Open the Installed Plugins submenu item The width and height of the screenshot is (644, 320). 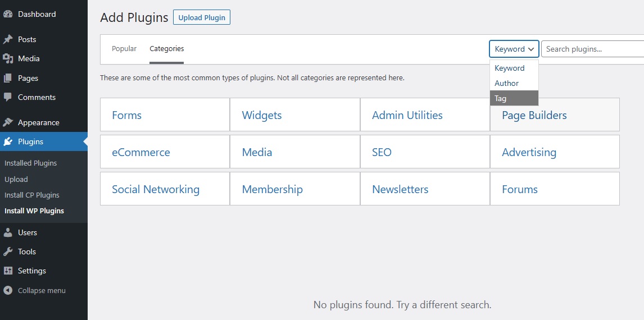[31, 163]
